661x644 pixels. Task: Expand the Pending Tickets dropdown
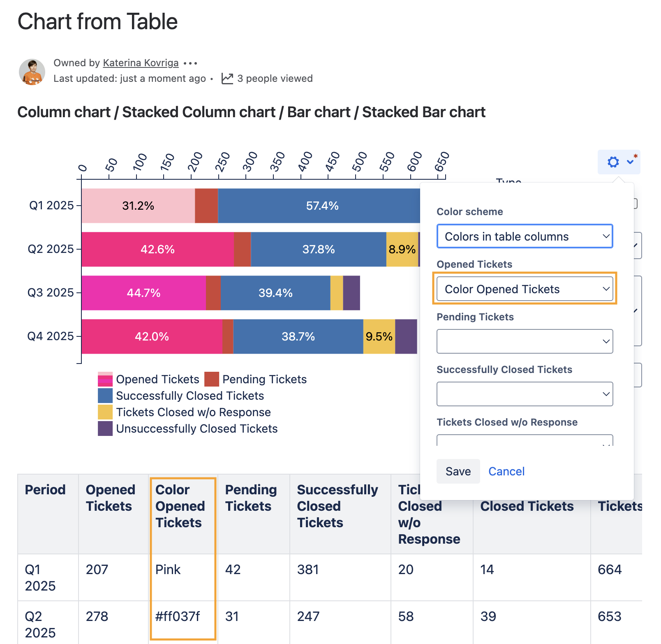point(525,341)
